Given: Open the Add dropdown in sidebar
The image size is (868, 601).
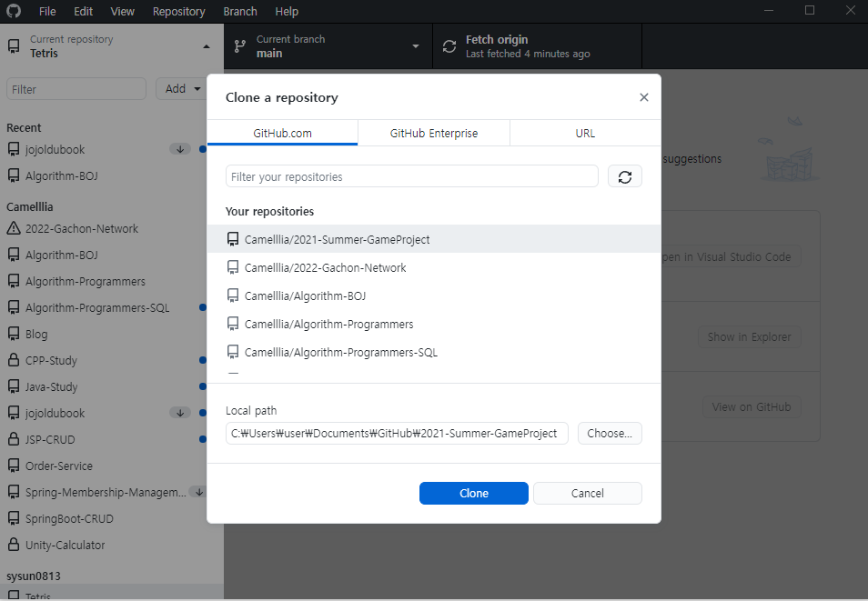Looking at the screenshot, I should 183,88.
